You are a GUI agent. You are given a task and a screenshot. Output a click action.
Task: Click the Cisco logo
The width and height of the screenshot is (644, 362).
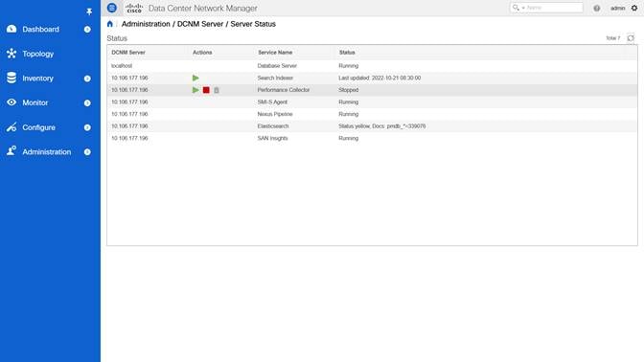(x=134, y=8)
